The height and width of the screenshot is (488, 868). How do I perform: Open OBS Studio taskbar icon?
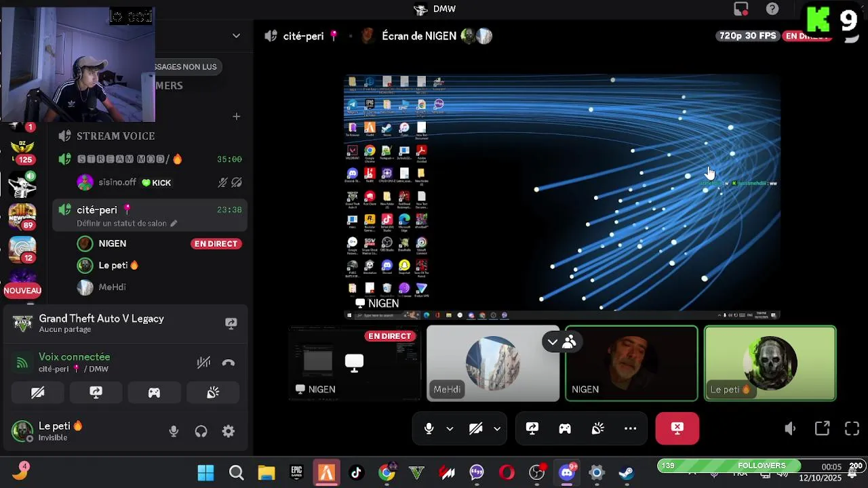click(537, 472)
